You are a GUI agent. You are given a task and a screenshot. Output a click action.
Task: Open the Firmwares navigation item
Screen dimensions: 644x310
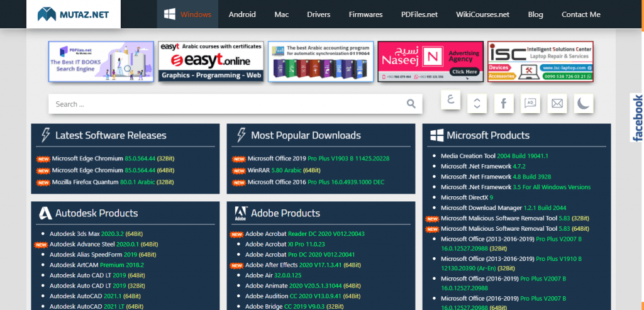(365, 14)
